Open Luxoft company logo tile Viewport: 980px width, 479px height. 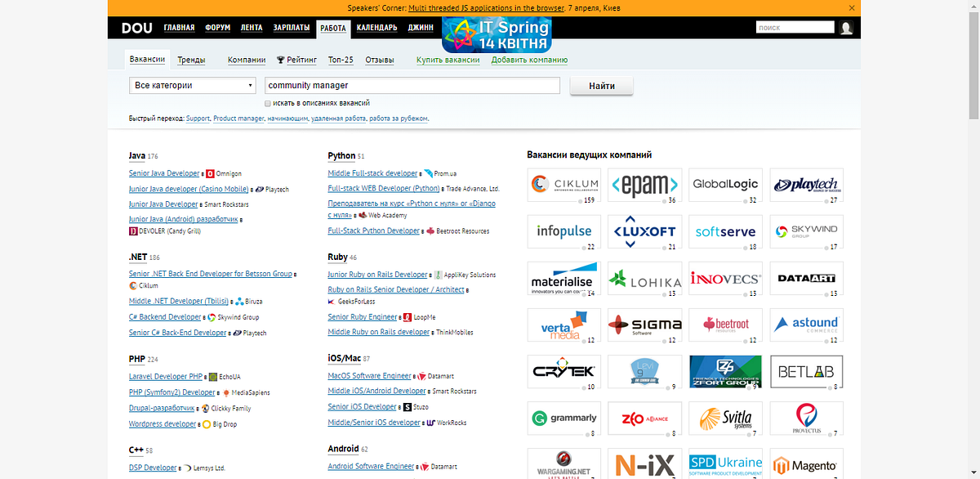[x=645, y=232]
